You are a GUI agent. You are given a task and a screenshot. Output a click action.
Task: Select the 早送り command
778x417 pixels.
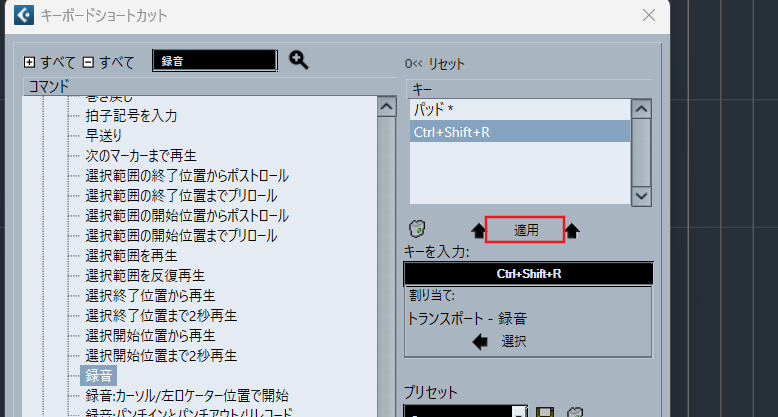coord(103,136)
